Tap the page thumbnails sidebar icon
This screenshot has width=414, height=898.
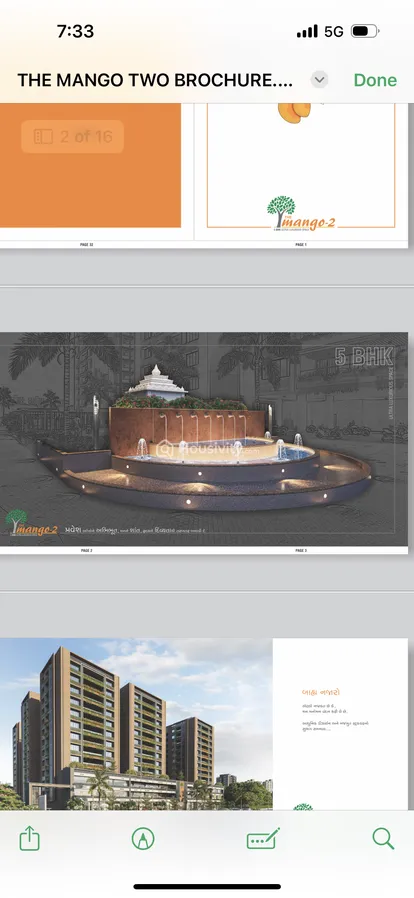point(44,136)
